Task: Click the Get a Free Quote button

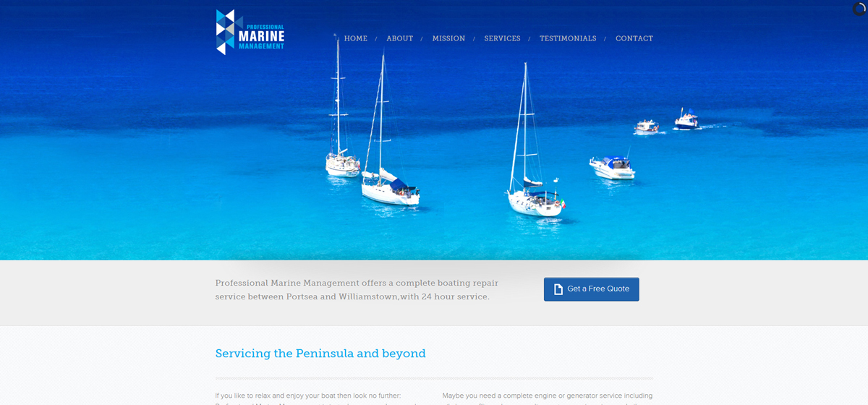Action: pos(592,289)
